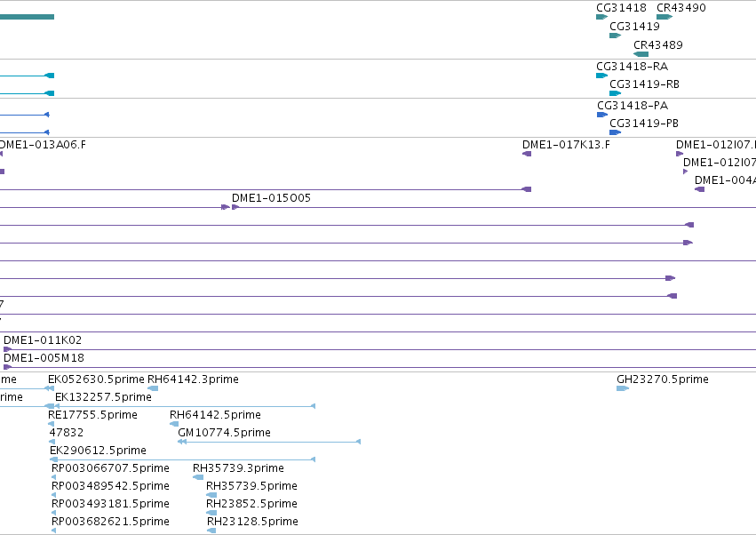This screenshot has height=535, width=756.
Task: Click the CG31419-RB label
Action: pos(644,84)
